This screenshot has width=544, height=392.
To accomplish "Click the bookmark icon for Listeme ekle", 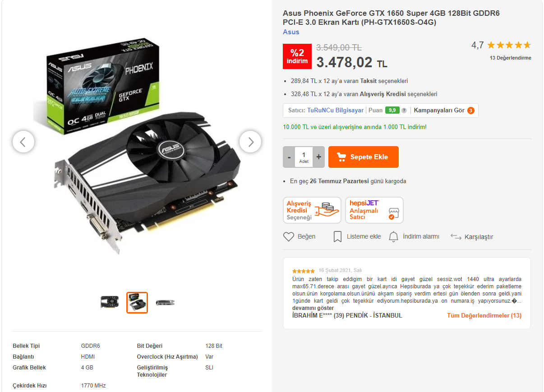I will (x=337, y=237).
